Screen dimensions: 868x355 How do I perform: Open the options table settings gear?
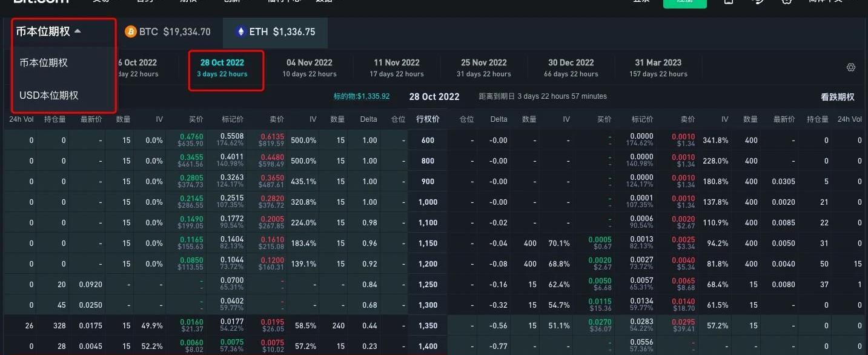pos(850,67)
